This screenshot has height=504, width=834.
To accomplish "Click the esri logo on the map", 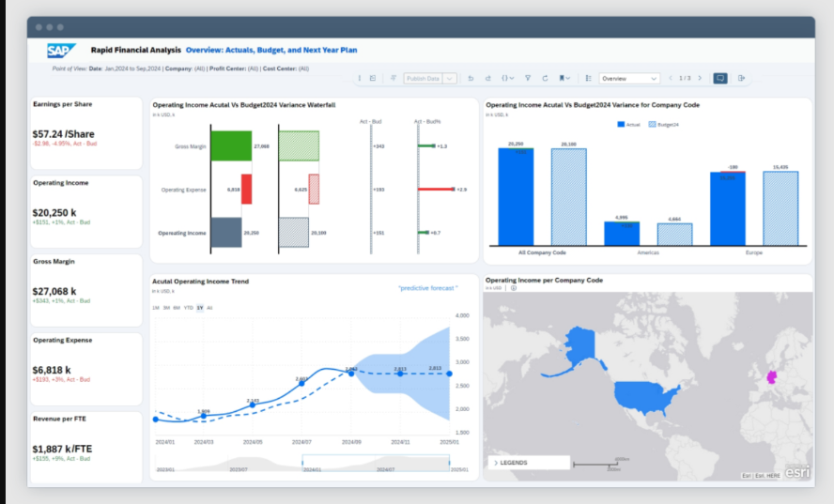I will (797, 471).
